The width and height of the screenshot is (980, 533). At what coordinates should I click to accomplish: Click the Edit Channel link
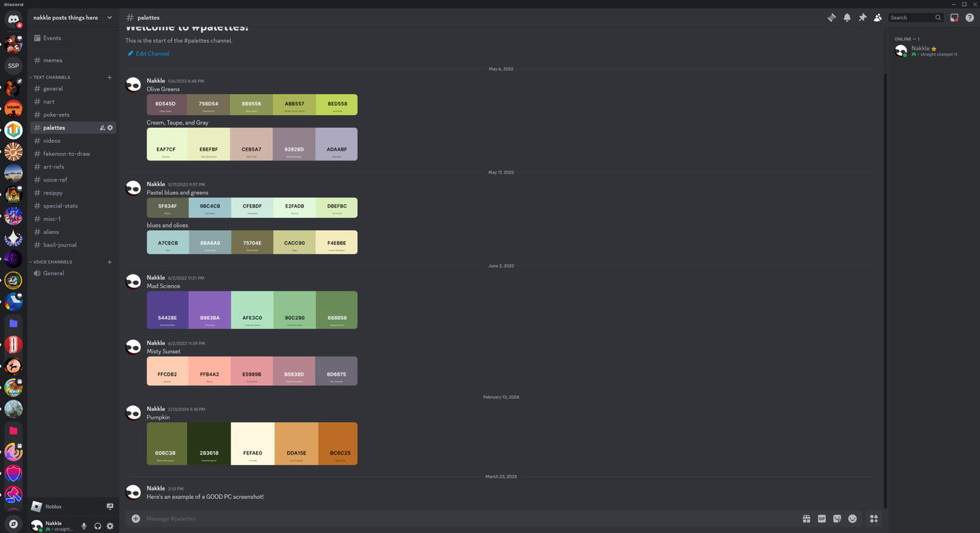(x=152, y=54)
